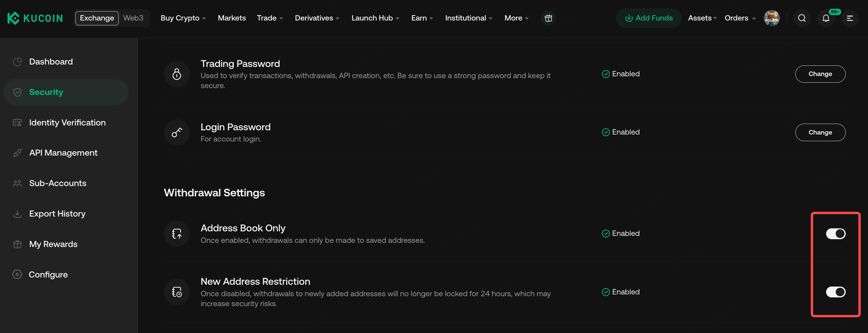
Task: Open the notifications bell icon
Action: pyautogui.click(x=826, y=18)
